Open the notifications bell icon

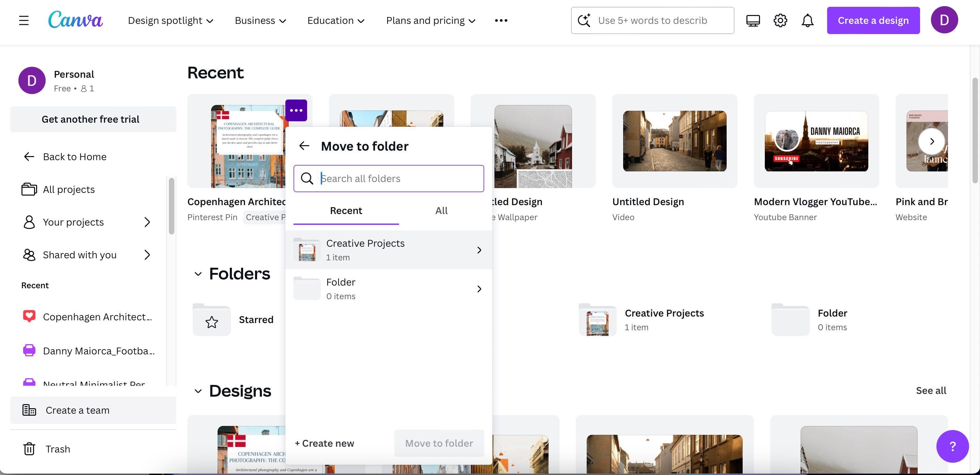pyautogui.click(x=807, y=20)
